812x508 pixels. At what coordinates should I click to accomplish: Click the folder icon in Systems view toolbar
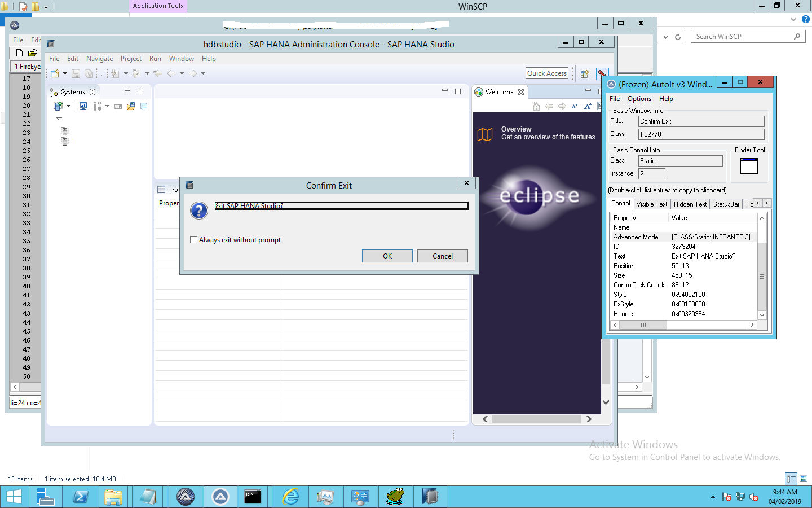[x=131, y=106]
